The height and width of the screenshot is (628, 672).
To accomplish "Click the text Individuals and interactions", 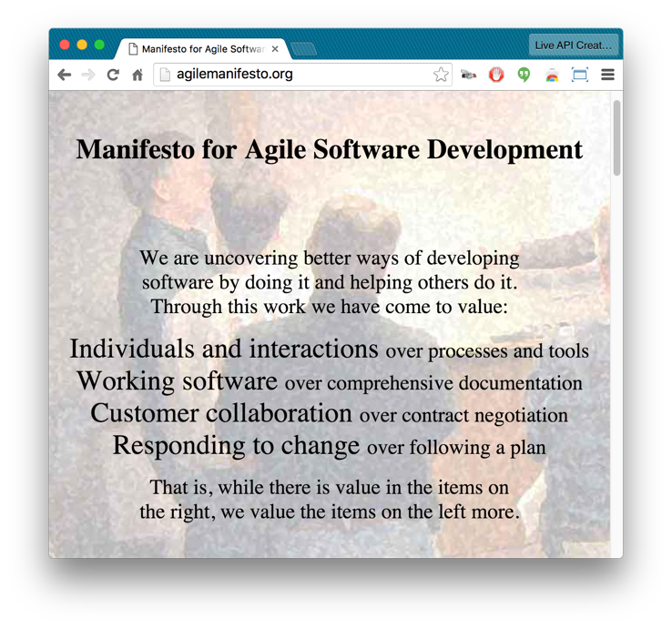I will pos(224,349).
